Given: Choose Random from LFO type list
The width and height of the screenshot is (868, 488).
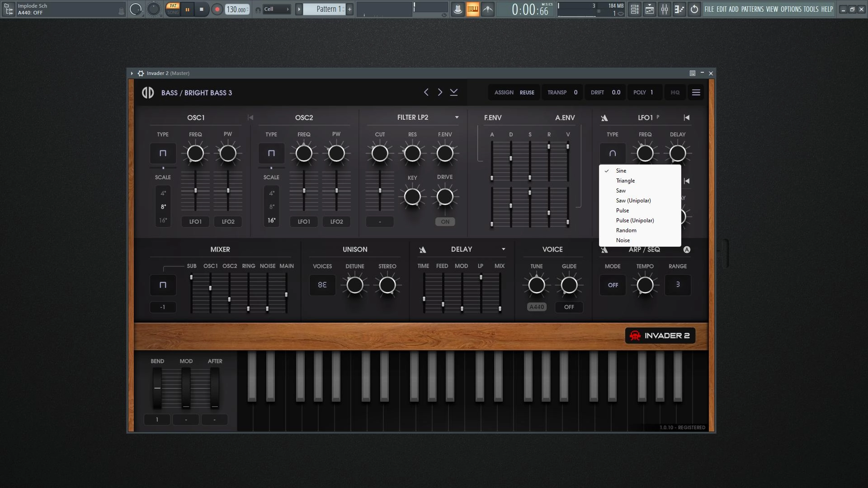Looking at the screenshot, I should pyautogui.click(x=640, y=230).
